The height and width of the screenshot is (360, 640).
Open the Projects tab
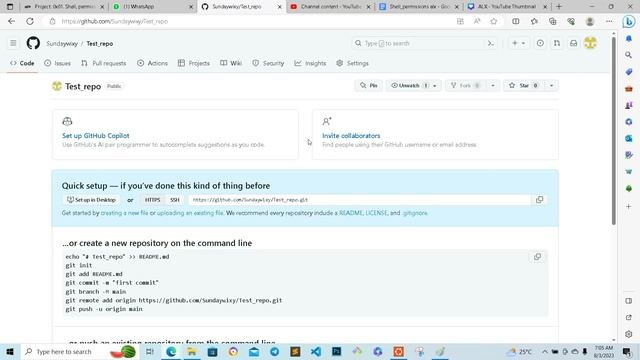[194, 63]
